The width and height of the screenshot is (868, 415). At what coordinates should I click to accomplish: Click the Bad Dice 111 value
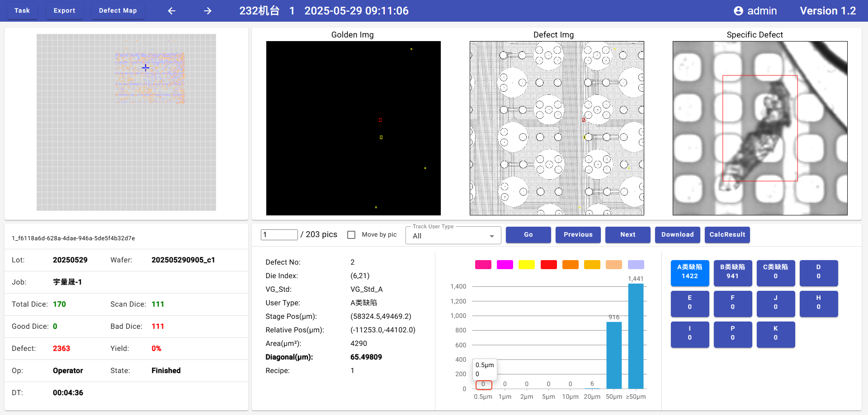(x=158, y=326)
